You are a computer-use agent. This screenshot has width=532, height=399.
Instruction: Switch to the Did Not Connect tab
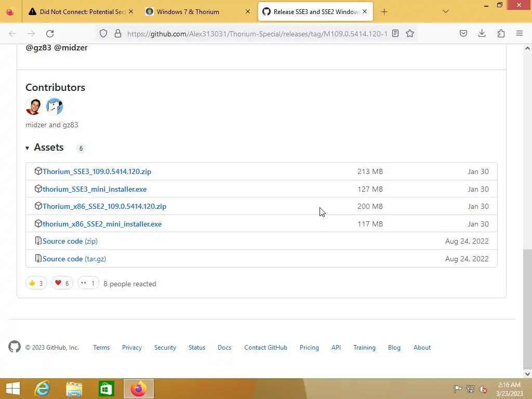click(x=80, y=12)
